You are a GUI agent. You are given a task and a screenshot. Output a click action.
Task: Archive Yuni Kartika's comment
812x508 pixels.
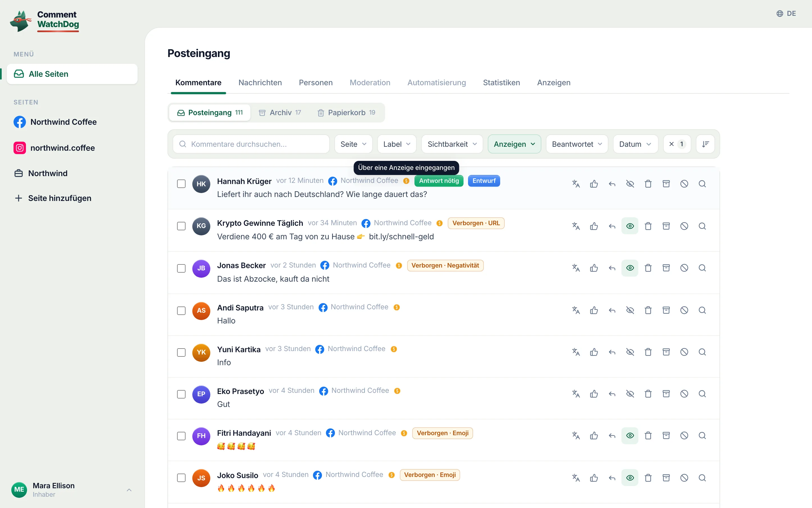click(x=666, y=352)
